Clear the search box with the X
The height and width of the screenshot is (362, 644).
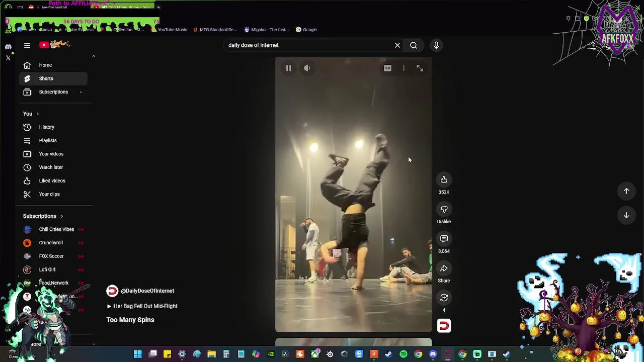[x=397, y=45]
